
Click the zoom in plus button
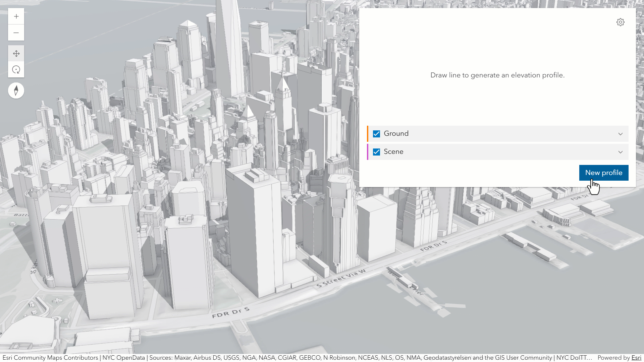[x=16, y=16]
